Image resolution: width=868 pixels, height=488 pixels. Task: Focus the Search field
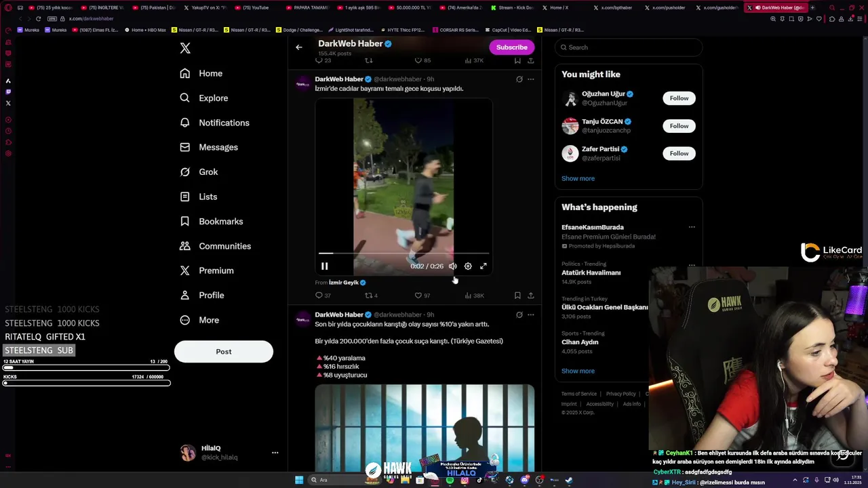[x=629, y=47]
